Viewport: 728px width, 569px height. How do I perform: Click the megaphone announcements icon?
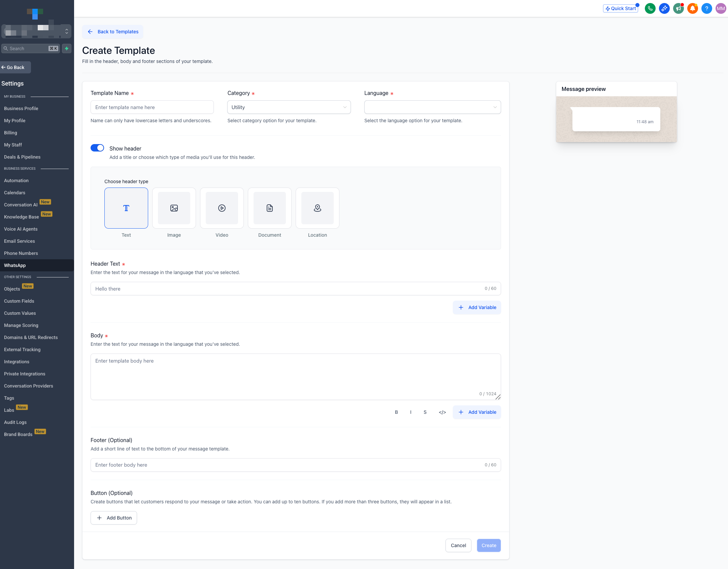tap(678, 8)
